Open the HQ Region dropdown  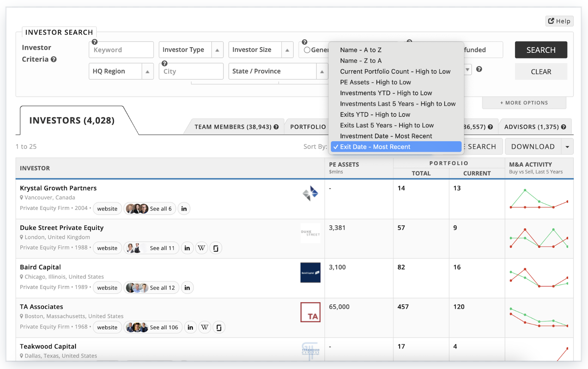(x=121, y=71)
